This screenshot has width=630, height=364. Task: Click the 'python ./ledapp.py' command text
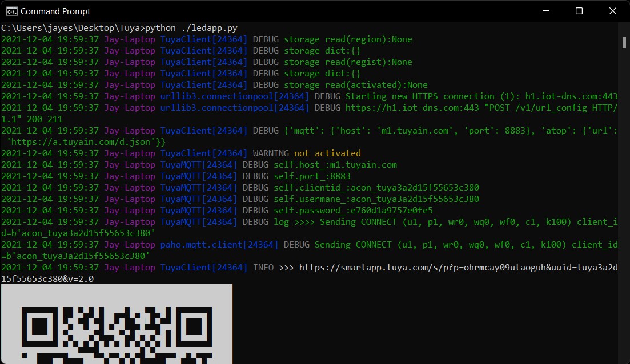pos(191,28)
